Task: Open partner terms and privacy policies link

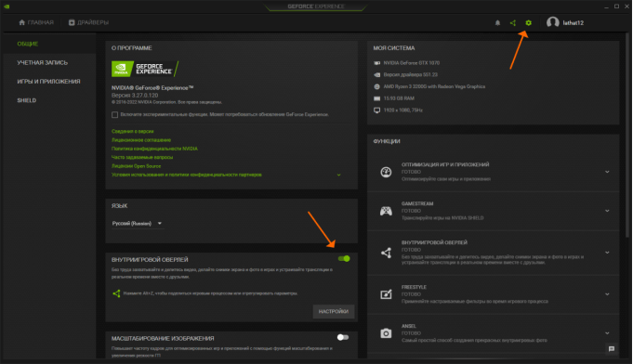Action: point(187,175)
